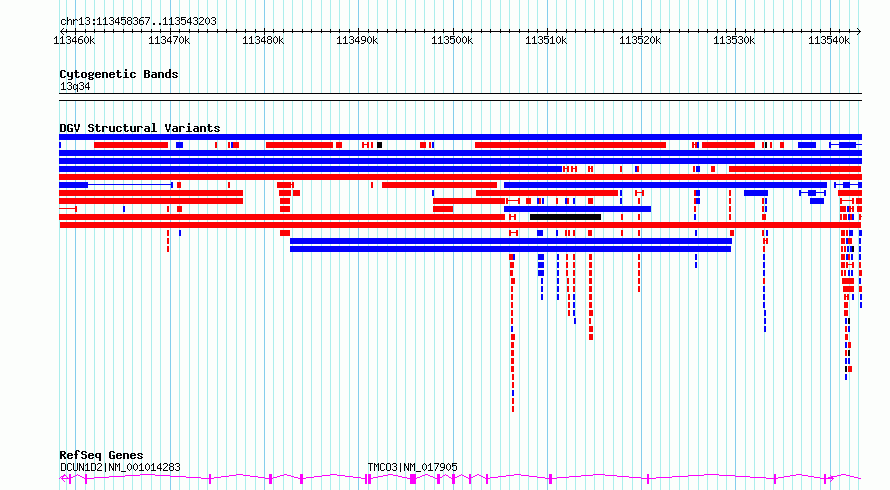Image resolution: width=890 pixels, height=490 pixels.
Task: Click the topmost full-width blue variant bar
Action: click(x=460, y=137)
